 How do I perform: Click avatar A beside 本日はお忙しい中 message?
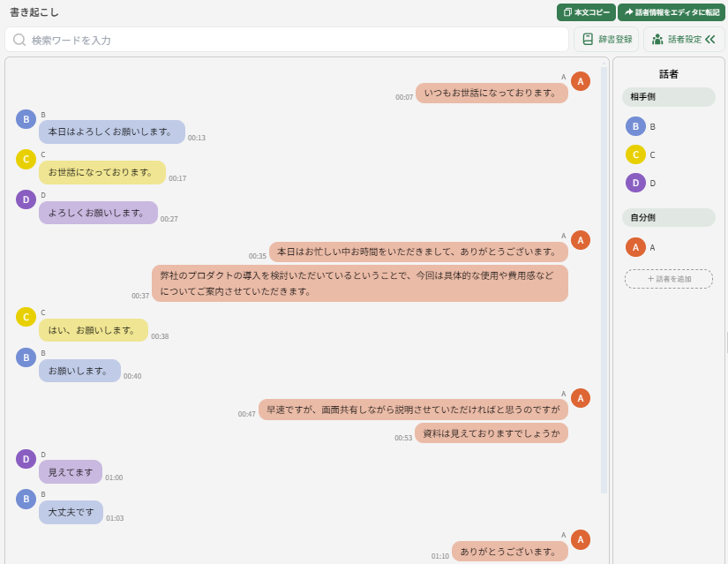[x=581, y=240]
